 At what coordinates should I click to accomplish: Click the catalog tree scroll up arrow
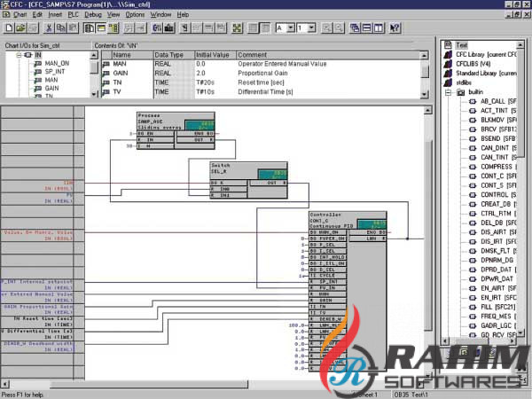point(520,45)
